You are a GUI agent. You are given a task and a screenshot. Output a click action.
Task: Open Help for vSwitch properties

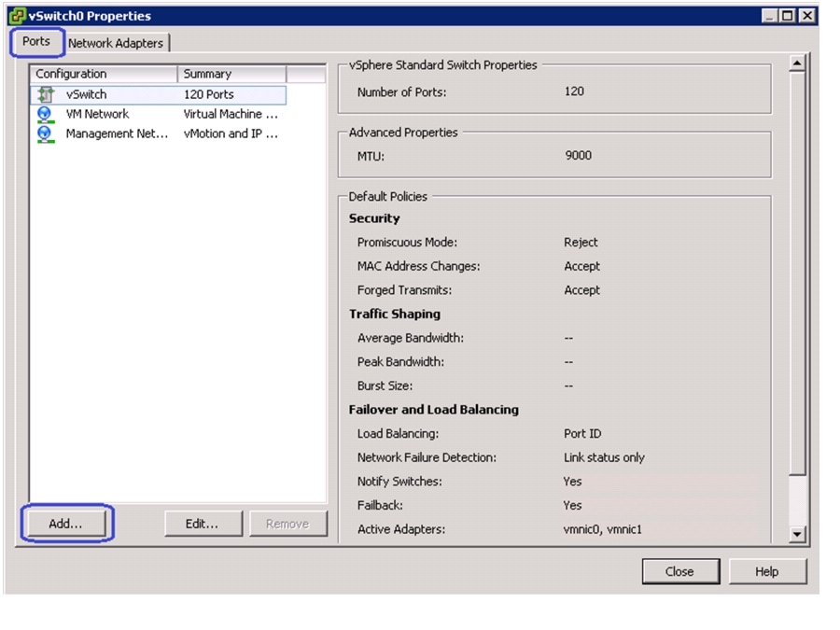(767, 571)
